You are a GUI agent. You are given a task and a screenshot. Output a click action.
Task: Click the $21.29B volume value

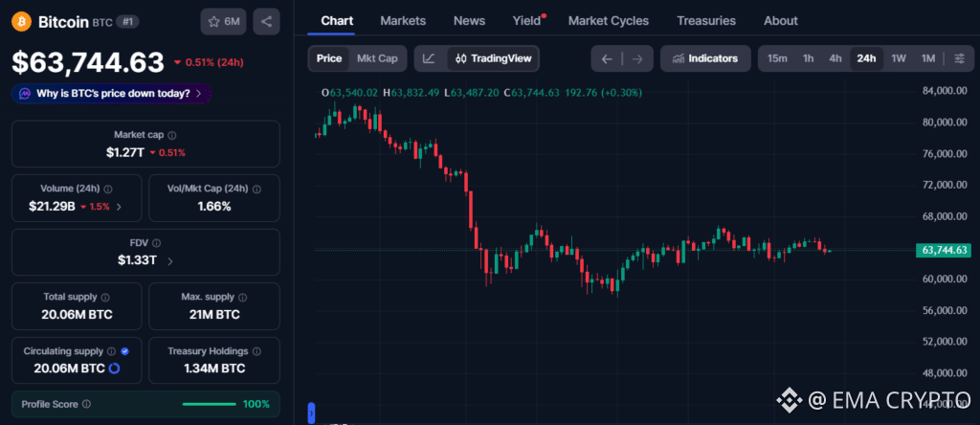click(x=52, y=206)
